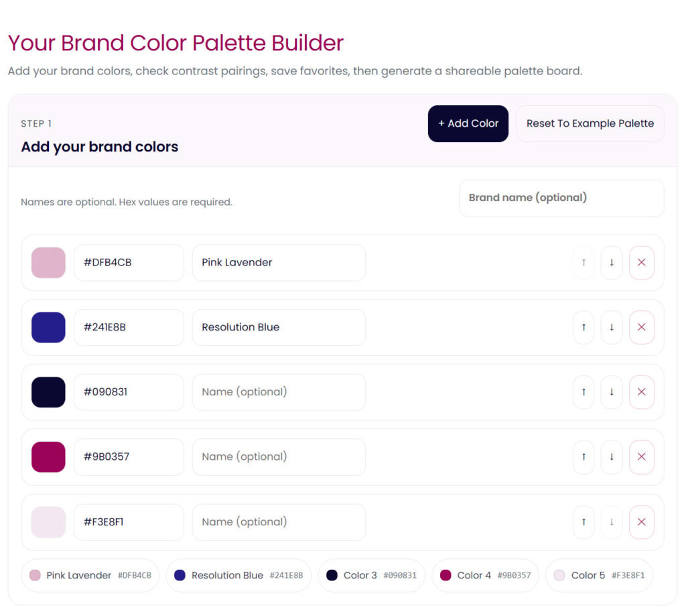This screenshot has width=686, height=616.
Task: Click the Pink Lavender swatch
Action: 48,263
